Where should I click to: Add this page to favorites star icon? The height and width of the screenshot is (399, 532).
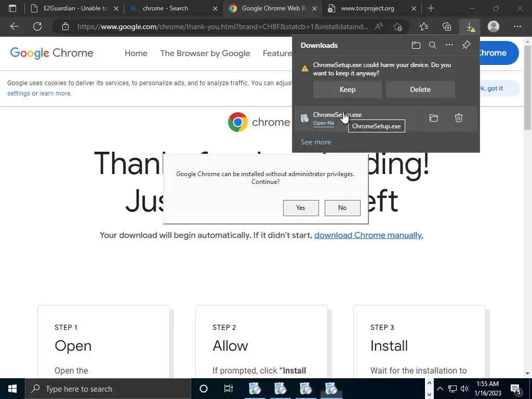point(397,26)
